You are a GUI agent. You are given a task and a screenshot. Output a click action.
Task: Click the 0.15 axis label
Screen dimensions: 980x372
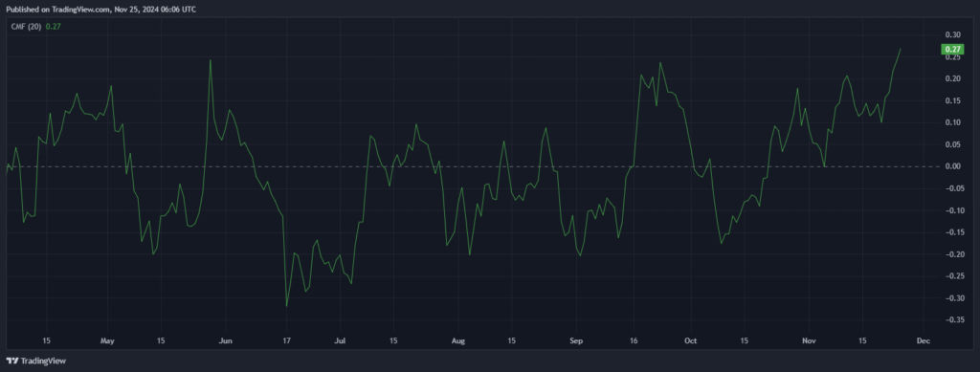952,100
